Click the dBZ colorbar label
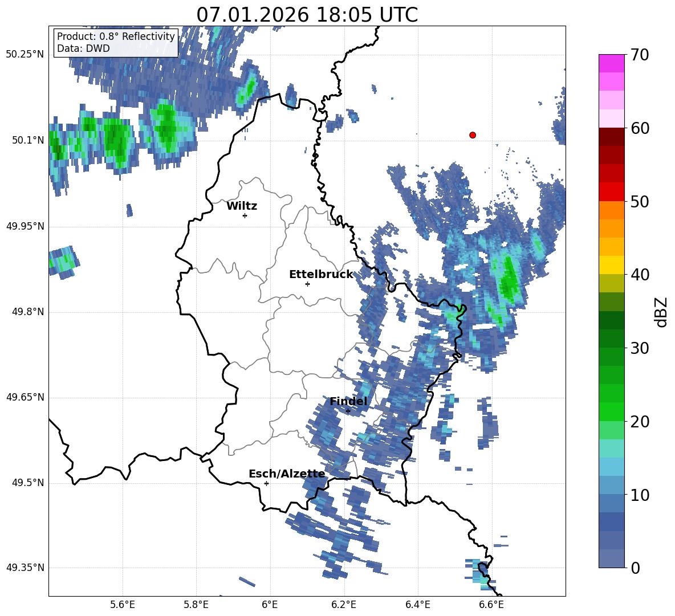675x616 pixels. click(x=661, y=312)
